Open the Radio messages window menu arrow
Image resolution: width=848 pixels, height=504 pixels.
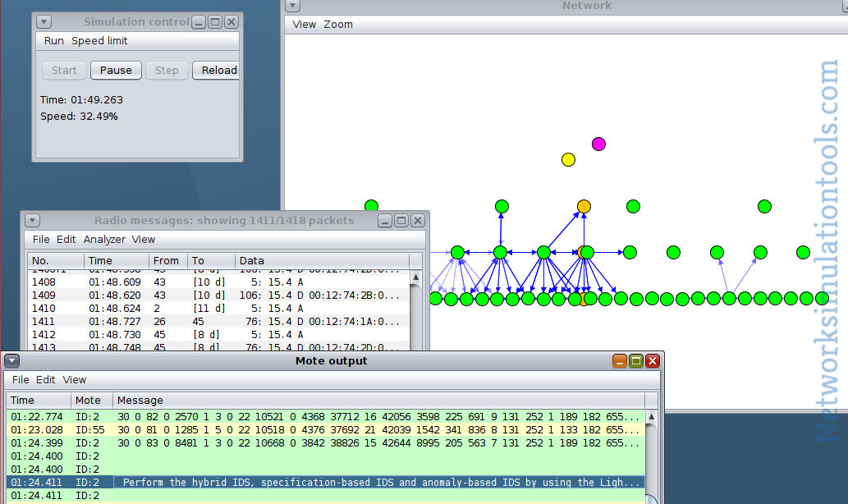(x=33, y=221)
